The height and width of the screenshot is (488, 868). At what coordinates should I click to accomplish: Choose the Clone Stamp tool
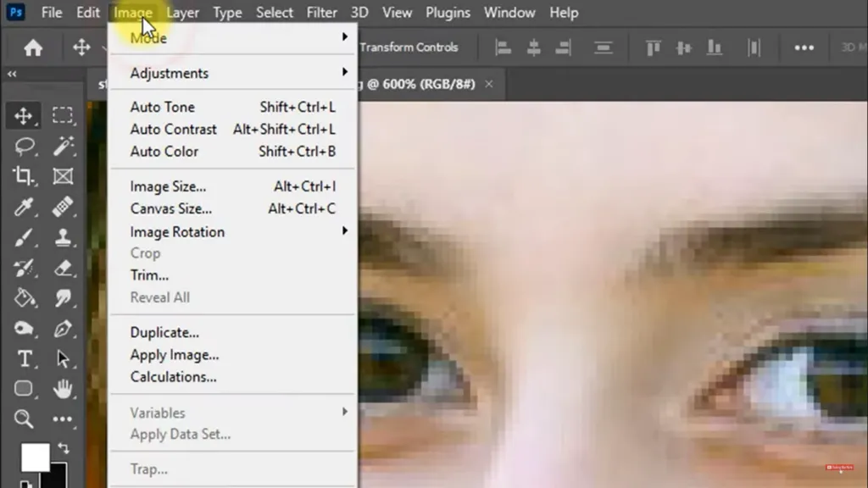coord(63,238)
